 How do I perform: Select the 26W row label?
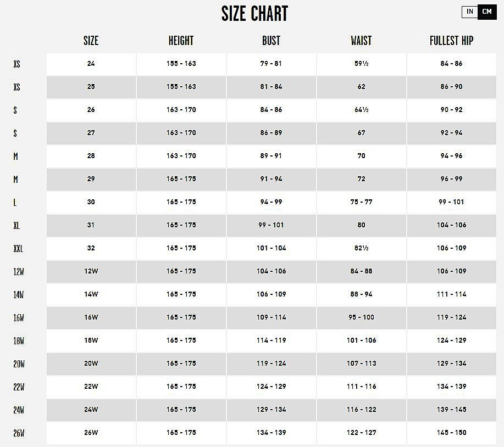coord(19,433)
